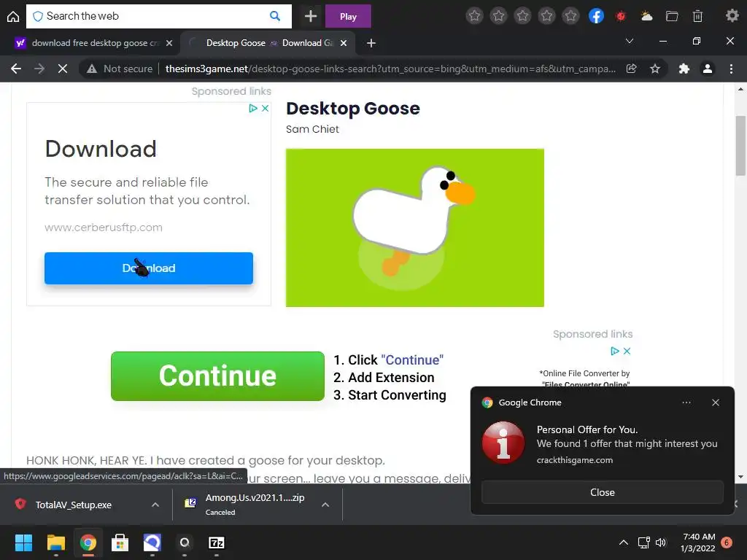Share this page via share icon

tap(631, 69)
